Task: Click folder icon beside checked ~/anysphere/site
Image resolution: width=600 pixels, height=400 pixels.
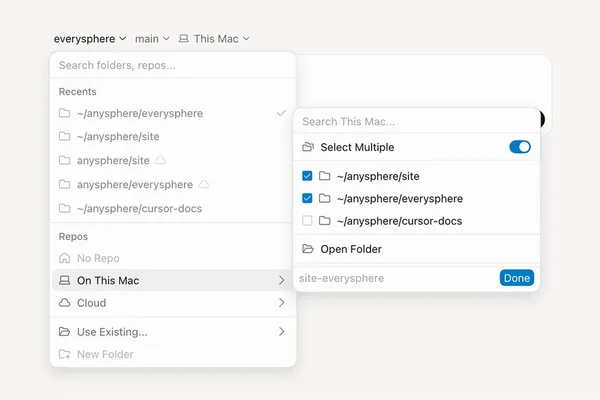Action: [324, 176]
